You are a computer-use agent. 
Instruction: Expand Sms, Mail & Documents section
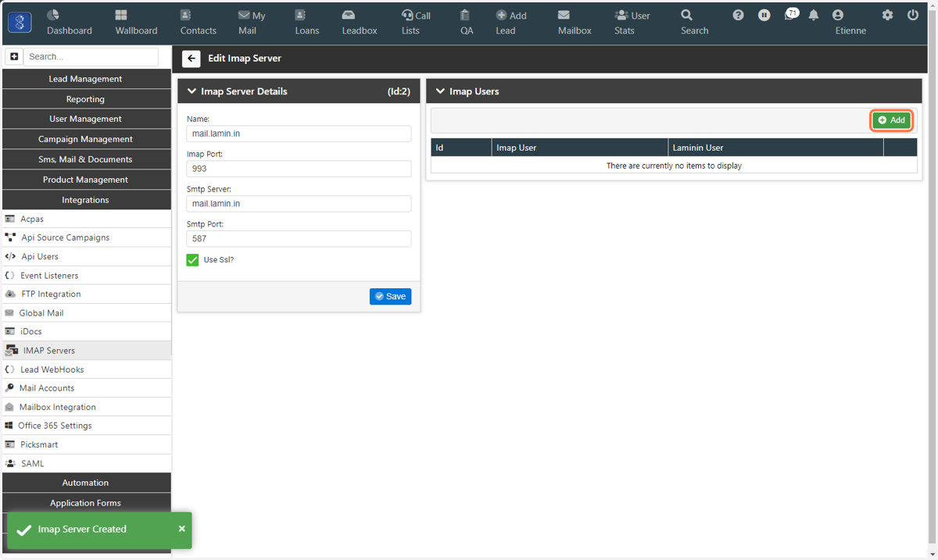86,159
